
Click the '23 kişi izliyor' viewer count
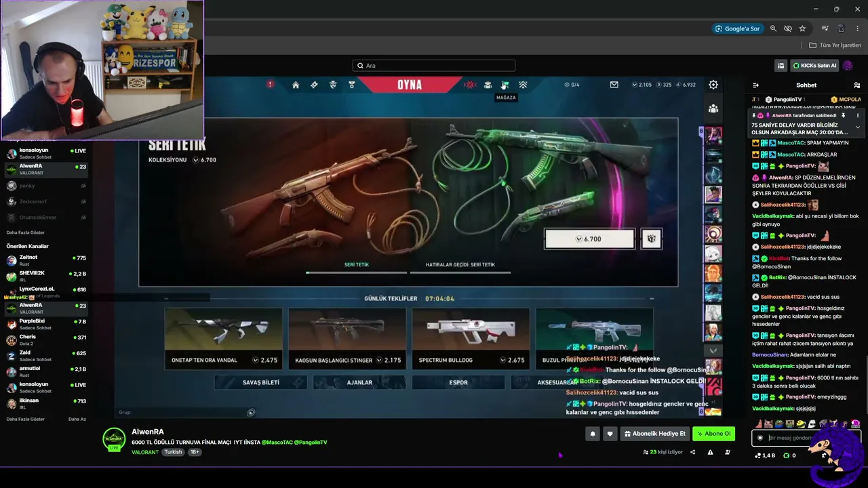coord(663,452)
